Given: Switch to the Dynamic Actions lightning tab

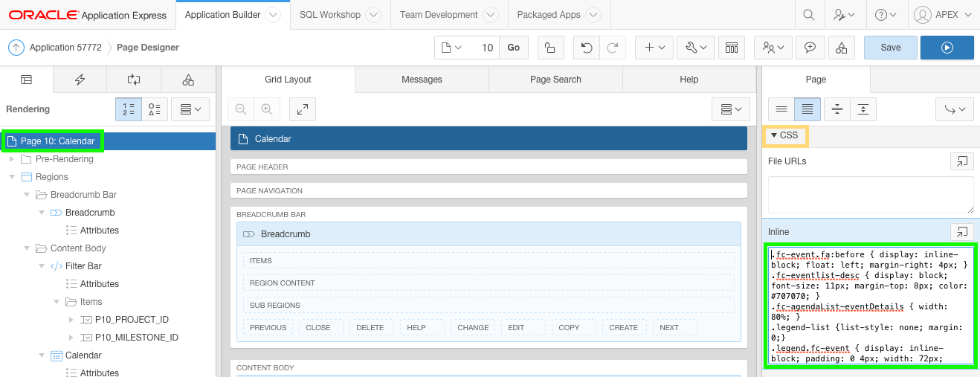Looking at the screenshot, I should point(80,80).
